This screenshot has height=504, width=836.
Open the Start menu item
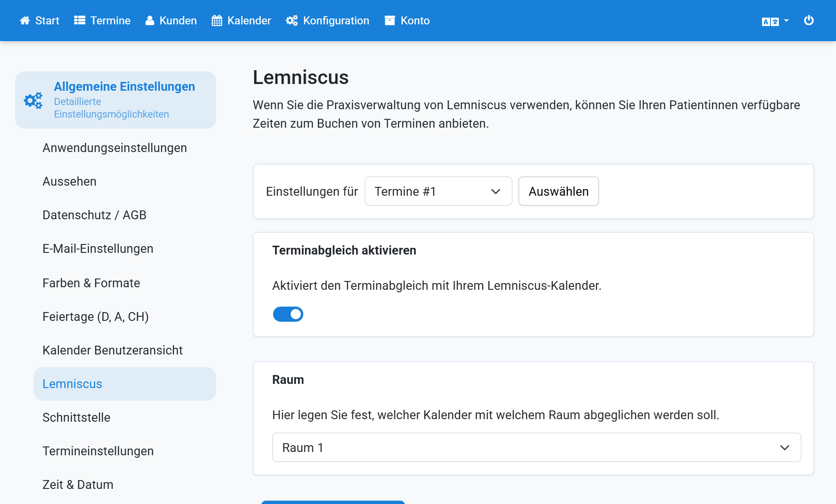coord(39,21)
